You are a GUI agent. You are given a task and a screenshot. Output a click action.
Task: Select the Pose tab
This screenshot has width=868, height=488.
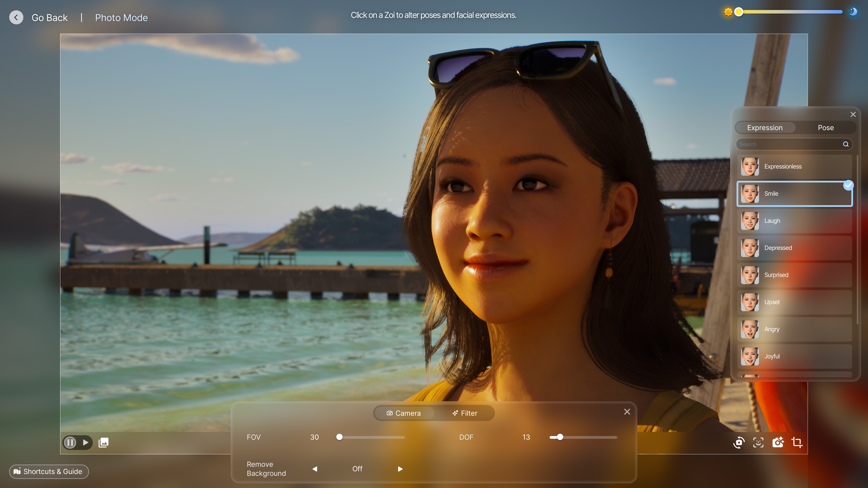[826, 128]
